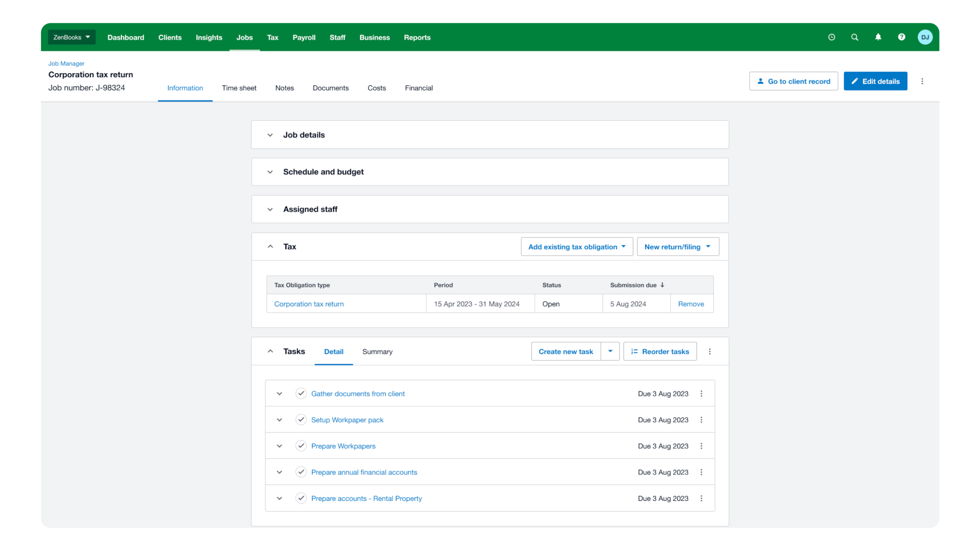980x551 pixels.
Task: Click the Reorder tasks icon
Action: tap(634, 351)
